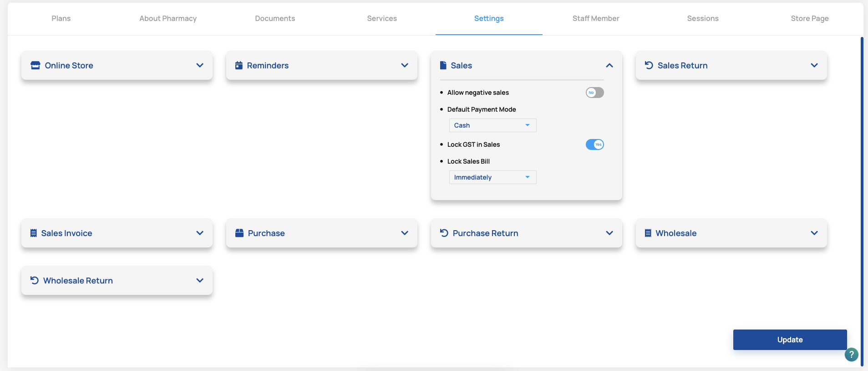Open the About Pharmacy tab
868x371 pixels.
click(x=168, y=19)
